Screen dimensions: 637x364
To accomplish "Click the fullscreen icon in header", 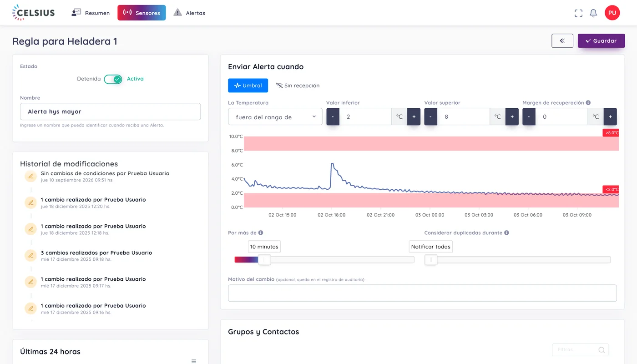I will pos(578,13).
